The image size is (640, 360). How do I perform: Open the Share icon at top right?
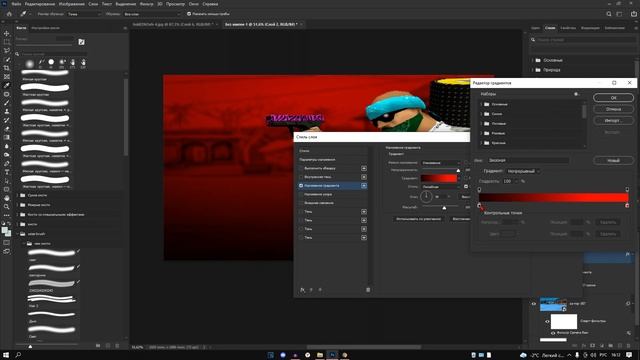(x=634, y=14)
